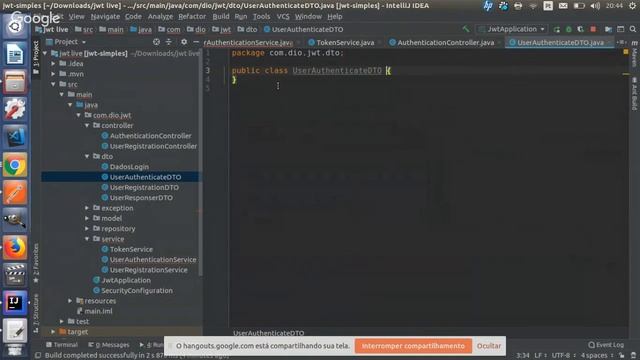This screenshot has height=360, width=640.
Task: Launch Chrome from the Ubuntu dock
Action: click(15, 165)
